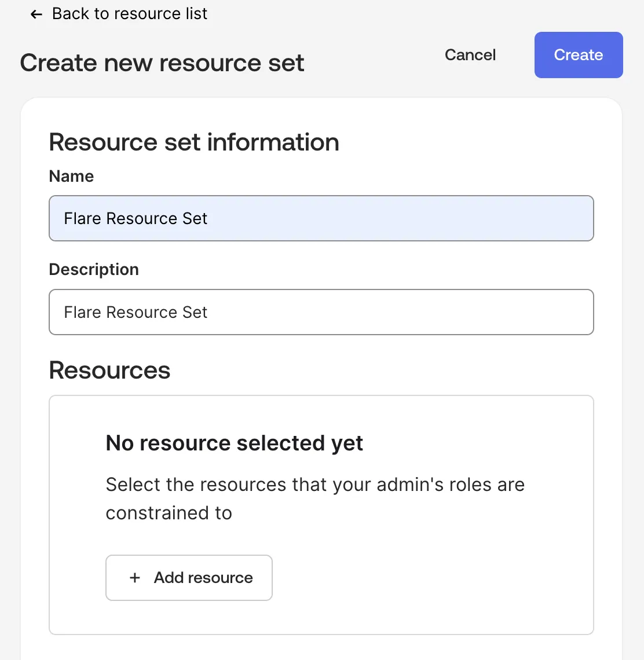Click the Resources section heading

[x=109, y=370]
